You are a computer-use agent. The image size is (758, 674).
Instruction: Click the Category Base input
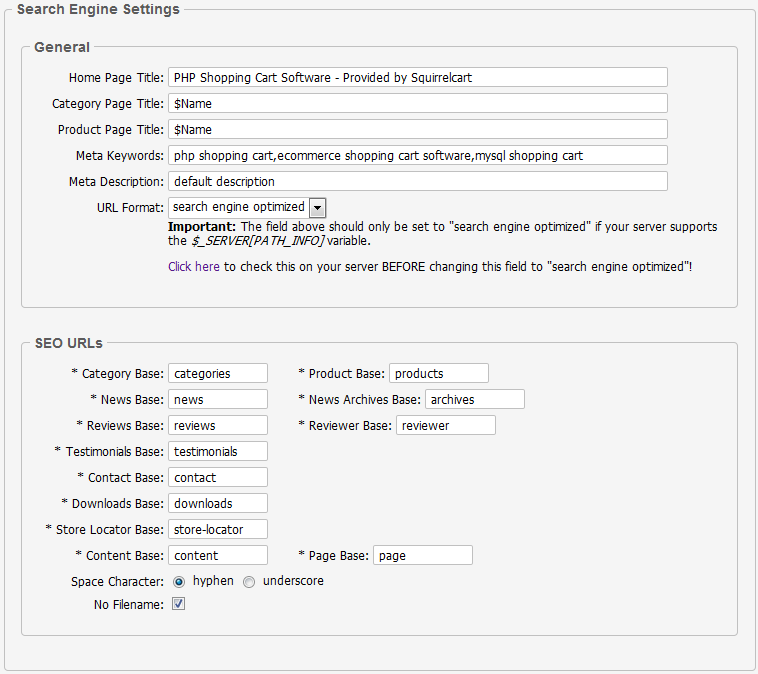point(218,373)
